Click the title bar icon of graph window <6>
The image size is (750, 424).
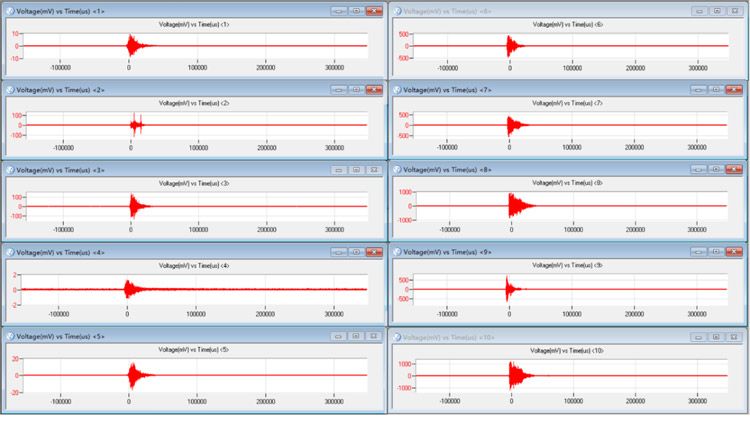point(399,9)
